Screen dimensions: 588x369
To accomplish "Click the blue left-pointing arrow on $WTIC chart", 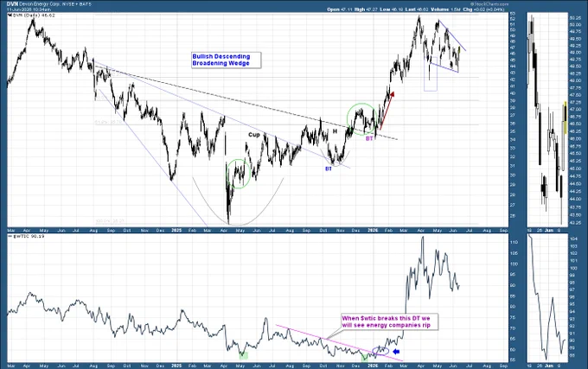I will (396, 352).
